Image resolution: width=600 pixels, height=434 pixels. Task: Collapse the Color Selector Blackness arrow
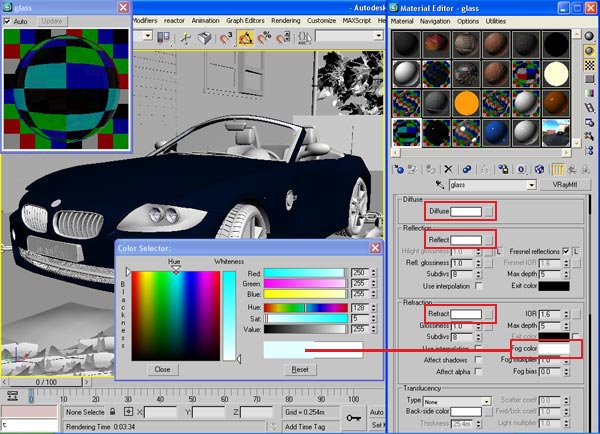tap(127, 272)
